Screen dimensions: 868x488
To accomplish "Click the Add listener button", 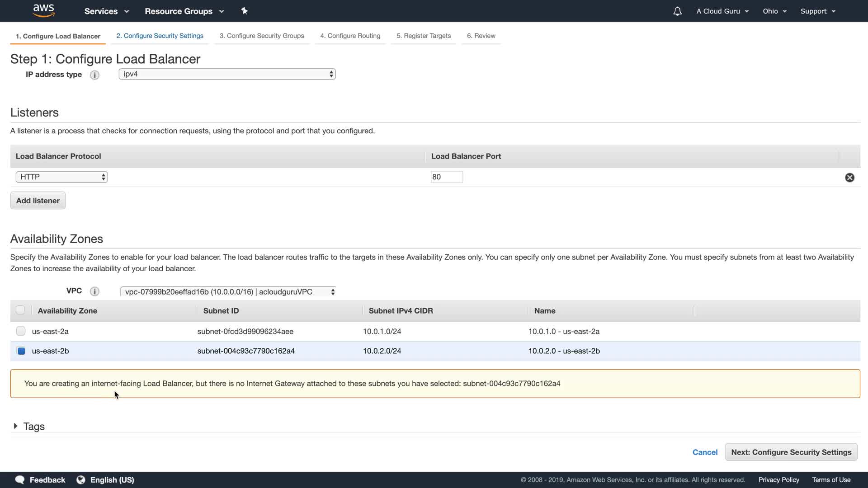I will (x=38, y=201).
